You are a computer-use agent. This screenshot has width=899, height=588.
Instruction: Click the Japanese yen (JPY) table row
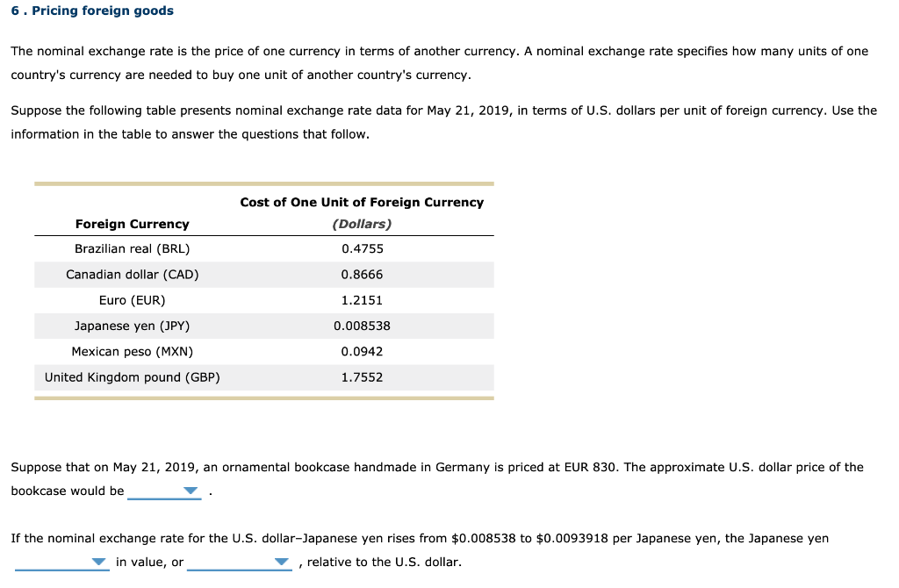tap(263, 326)
